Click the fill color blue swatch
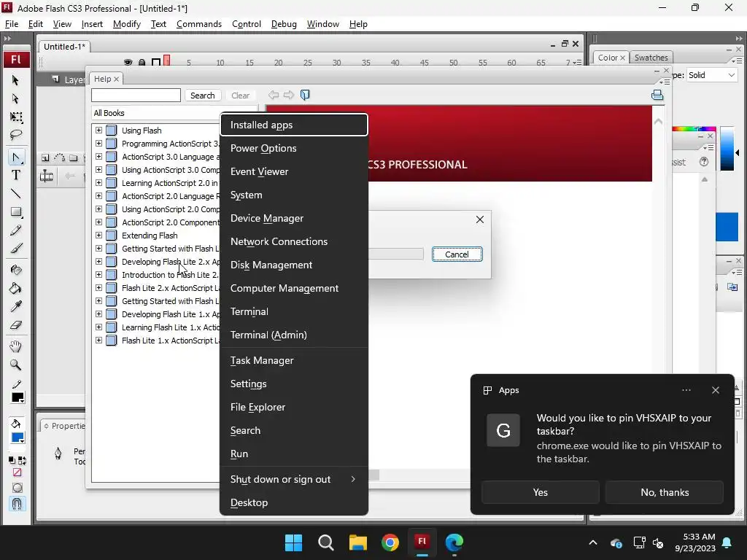 point(18,437)
